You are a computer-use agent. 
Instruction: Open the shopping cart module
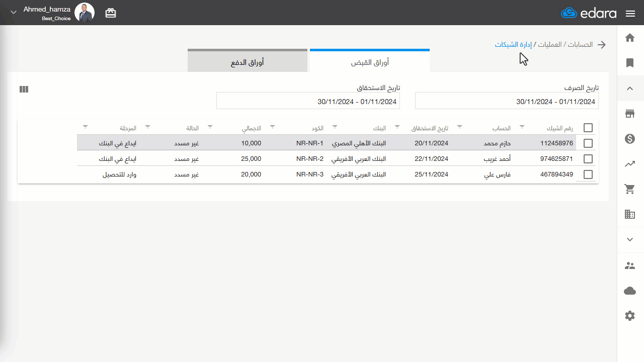point(630,189)
